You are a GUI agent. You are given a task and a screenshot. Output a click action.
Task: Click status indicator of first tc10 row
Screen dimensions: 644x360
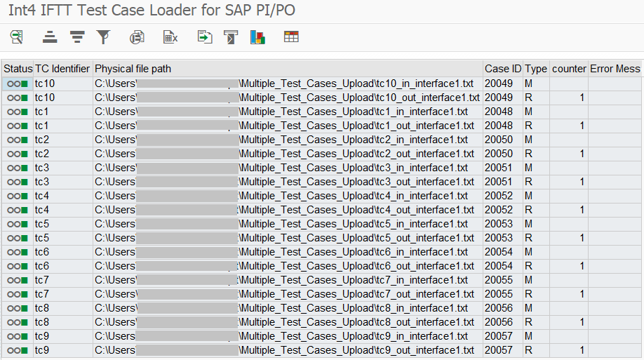point(18,84)
